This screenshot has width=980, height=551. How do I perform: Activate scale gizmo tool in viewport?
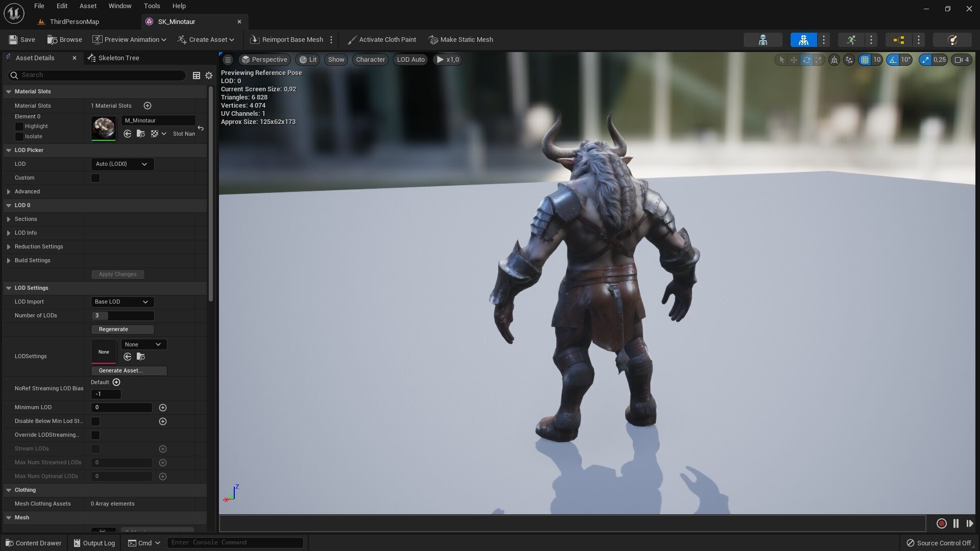(819, 60)
